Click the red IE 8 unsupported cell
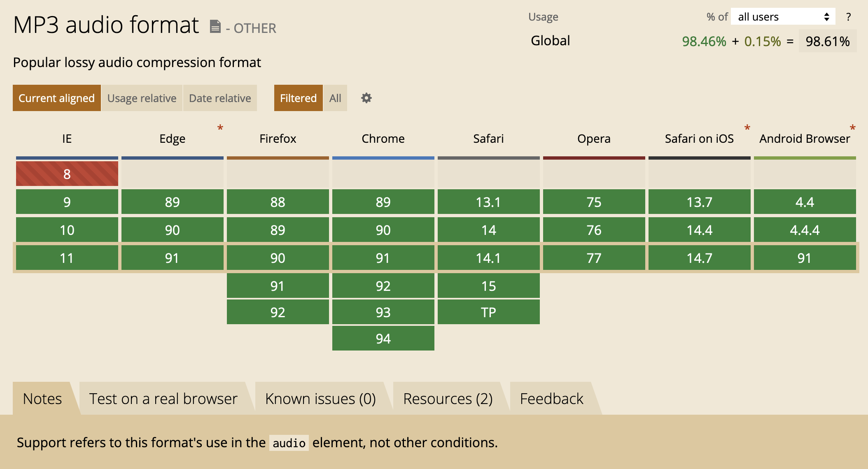This screenshot has height=469, width=868. (x=67, y=174)
